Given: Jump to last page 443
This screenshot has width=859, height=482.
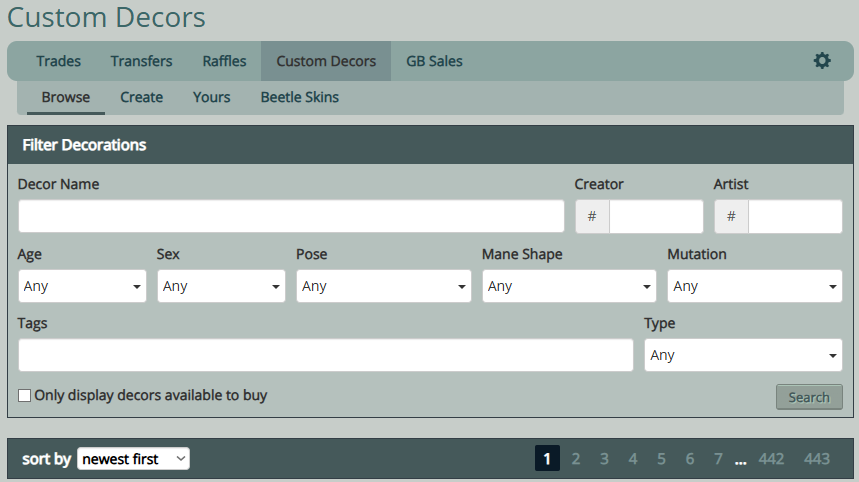Looking at the screenshot, I should pos(817,458).
